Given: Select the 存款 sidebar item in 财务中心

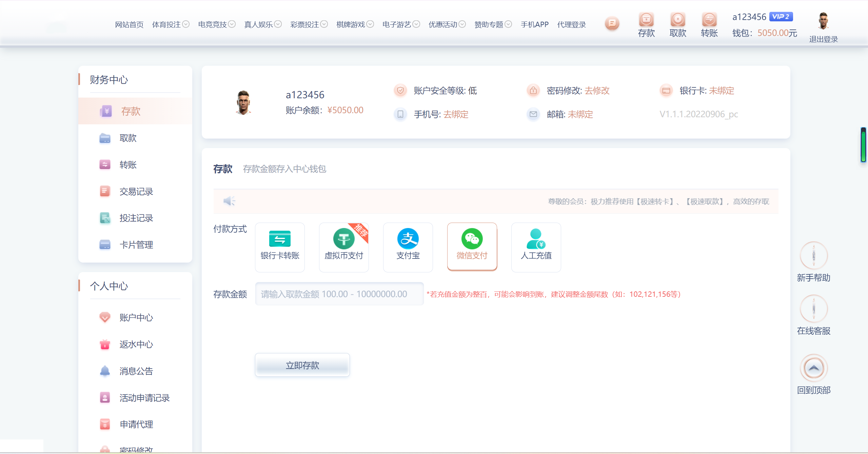Looking at the screenshot, I should (135, 111).
